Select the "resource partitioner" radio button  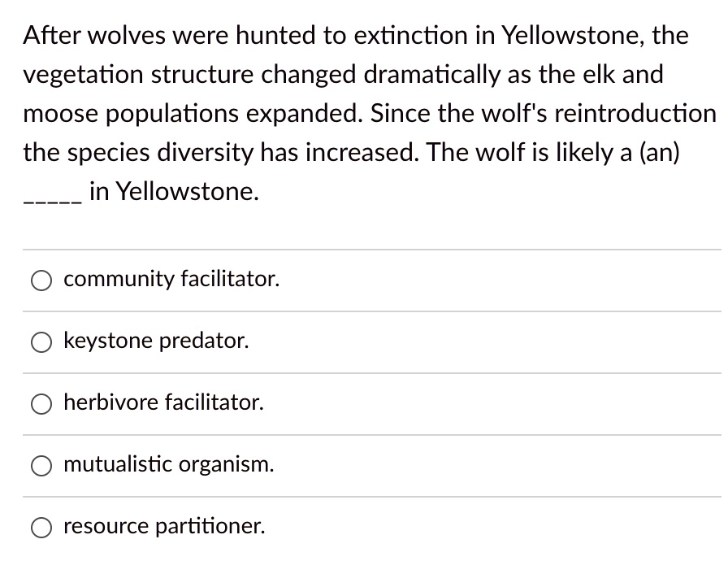[x=41, y=527]
